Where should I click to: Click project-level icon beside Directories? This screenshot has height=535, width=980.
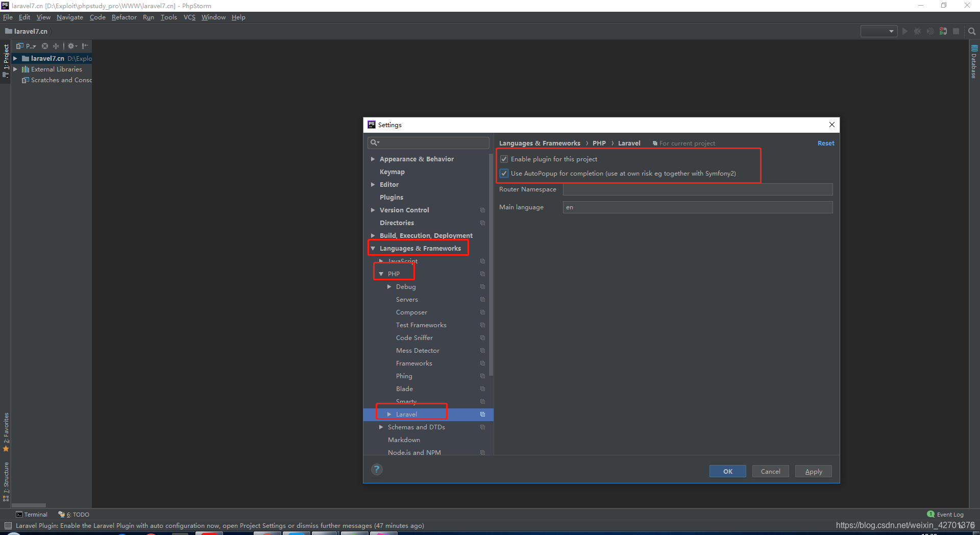[482, 223]
